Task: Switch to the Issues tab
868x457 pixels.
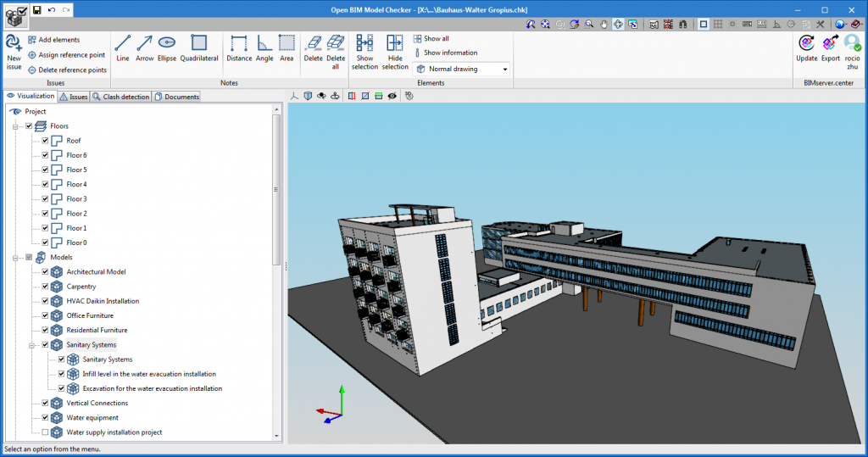Action: click(74, 97)
